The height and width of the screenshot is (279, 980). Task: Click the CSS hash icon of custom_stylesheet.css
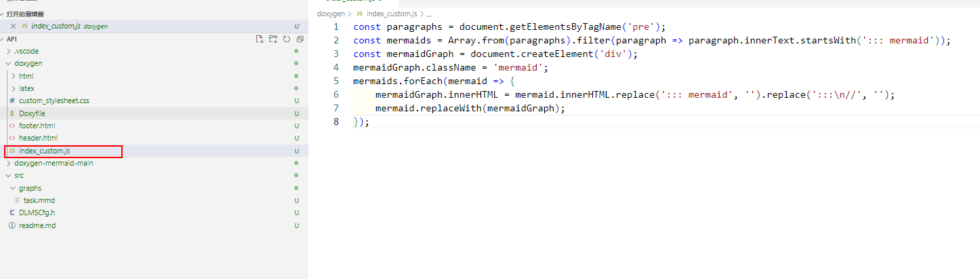[x=12, y=100]
